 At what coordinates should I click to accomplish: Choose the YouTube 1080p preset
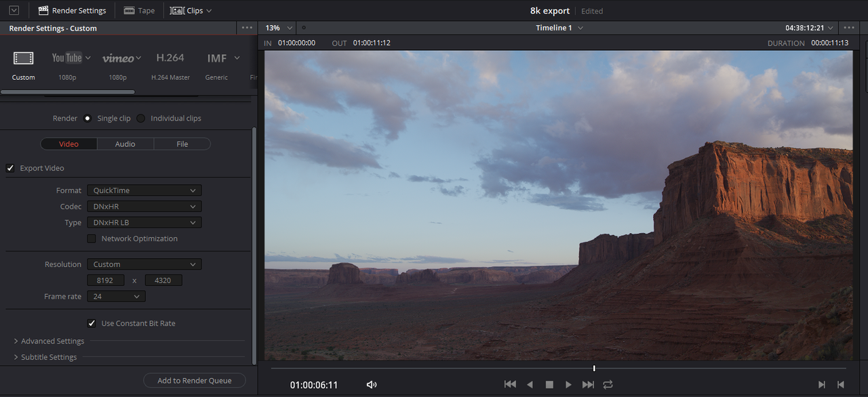point(67,58)
